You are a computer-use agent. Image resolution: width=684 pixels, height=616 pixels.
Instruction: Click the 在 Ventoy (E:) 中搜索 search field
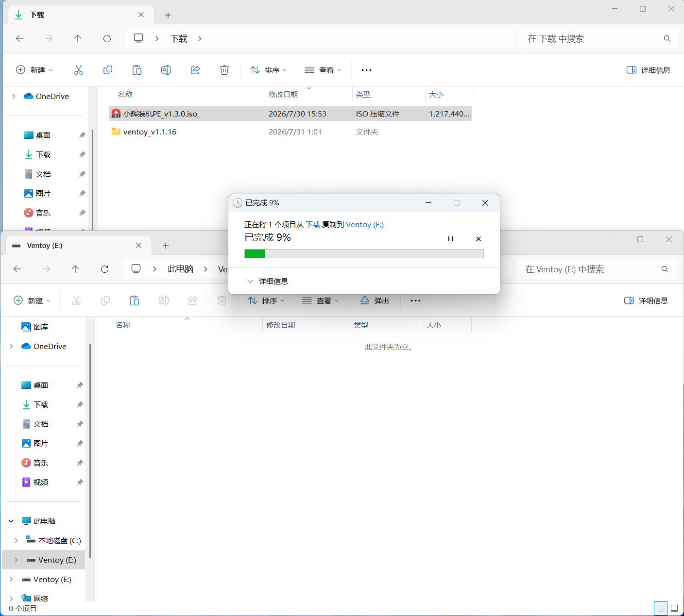(x=596, y=269)
